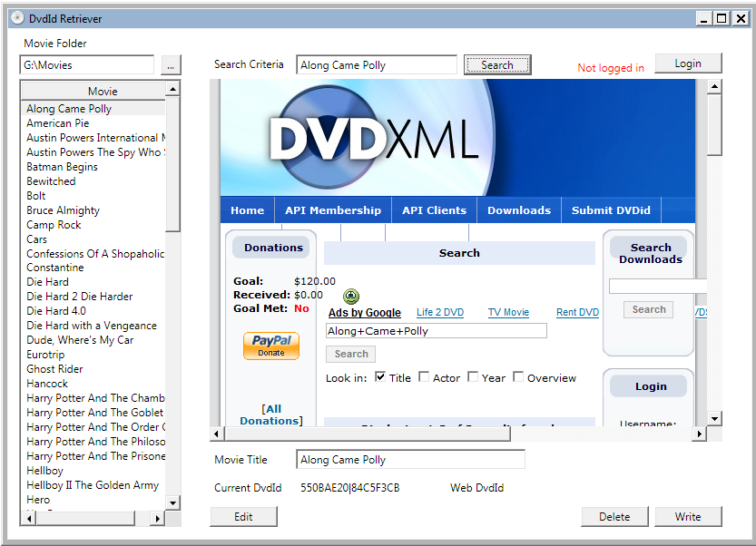The image size is (756, 546).
Task: Select Constantine in movie list
Action: [x=93, y=267]
